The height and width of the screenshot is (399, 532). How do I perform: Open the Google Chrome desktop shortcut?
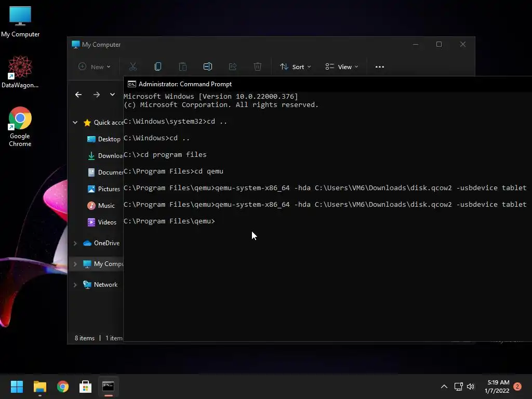[20, 127]
